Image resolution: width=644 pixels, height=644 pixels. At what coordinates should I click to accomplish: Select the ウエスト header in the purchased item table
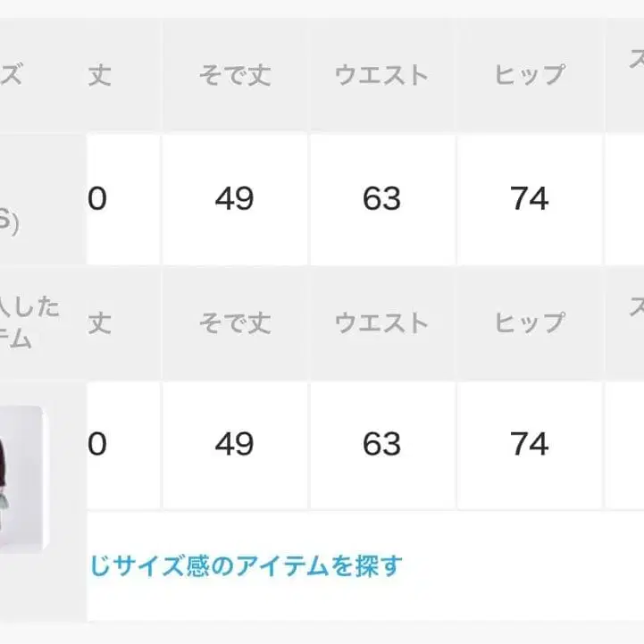tap(381, 322)
